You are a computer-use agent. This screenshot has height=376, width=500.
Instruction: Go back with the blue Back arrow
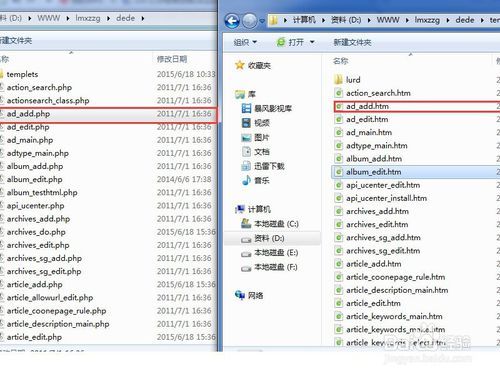[x=232, y=21]
